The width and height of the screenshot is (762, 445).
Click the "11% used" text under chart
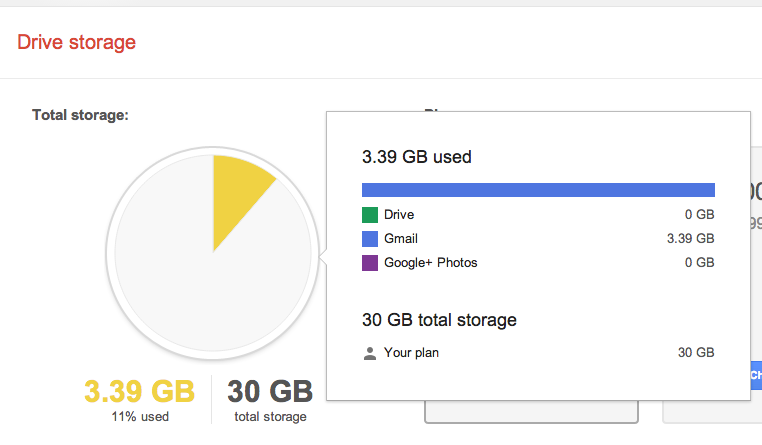point(139,416)
